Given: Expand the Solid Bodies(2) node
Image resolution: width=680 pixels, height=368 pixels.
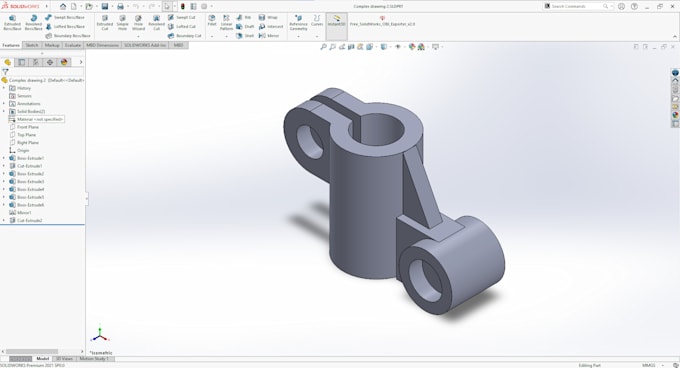Looking at the screenshot, I should tap(4, 111).
